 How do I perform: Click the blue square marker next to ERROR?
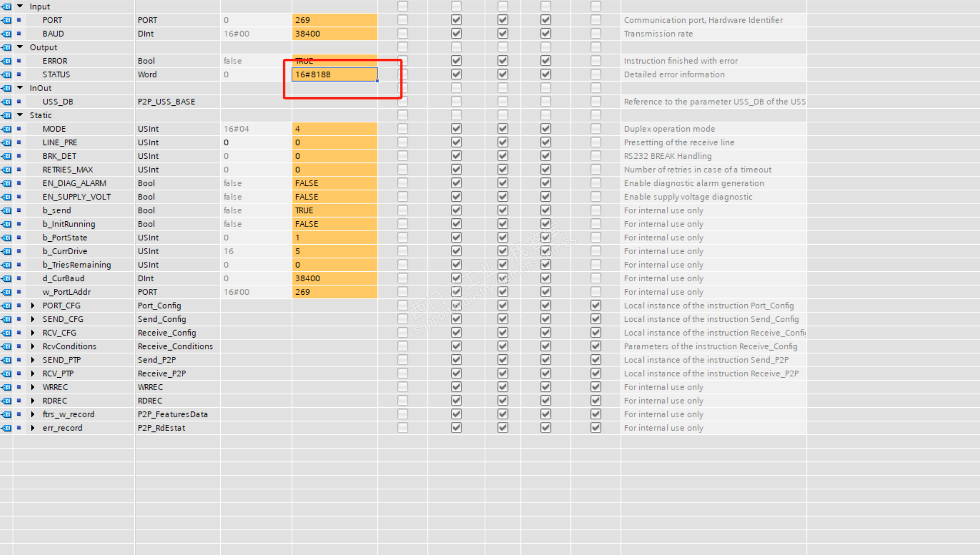(19, 61)
